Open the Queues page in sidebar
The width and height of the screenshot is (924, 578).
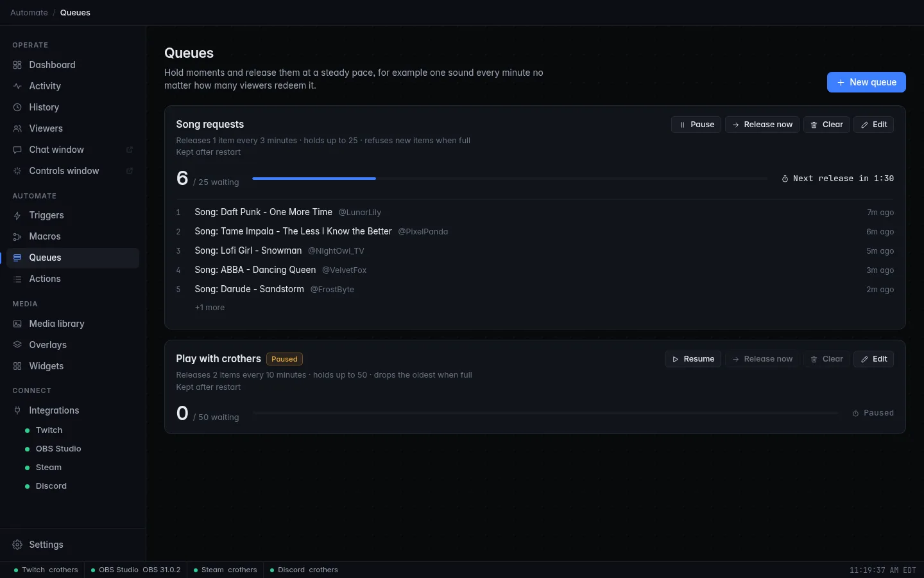[73, 258]
